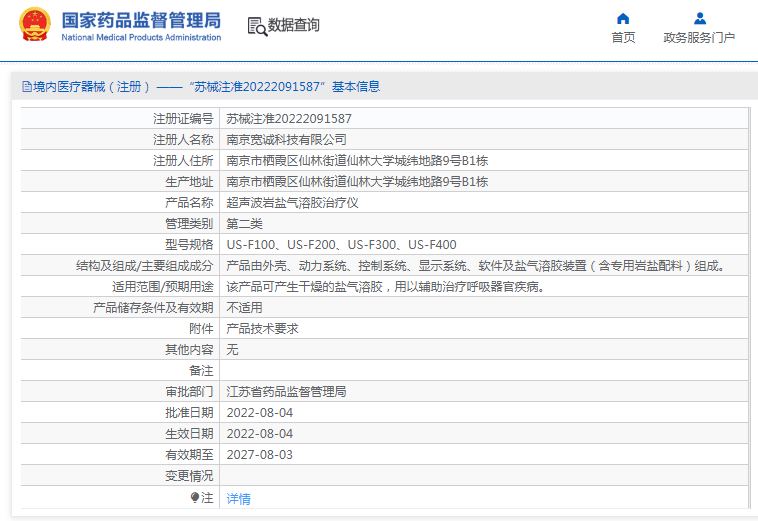Viewport: 758px width, 521px height.
Task: Click the 产品名称 label
Action: 189,203
